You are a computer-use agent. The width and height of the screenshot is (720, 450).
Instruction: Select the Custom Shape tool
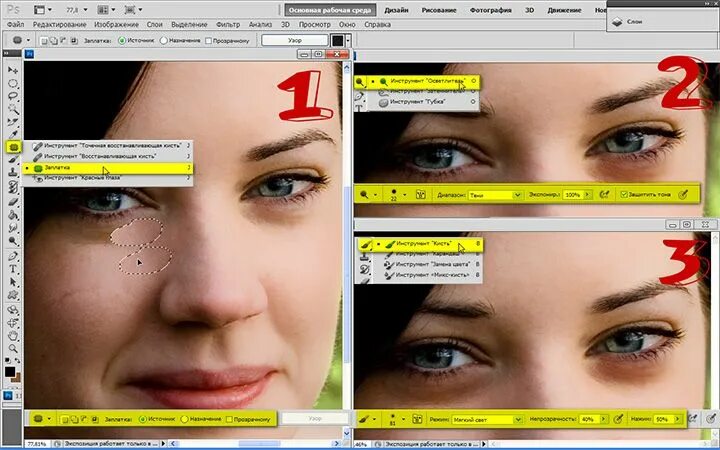click(x=13, y=295)
